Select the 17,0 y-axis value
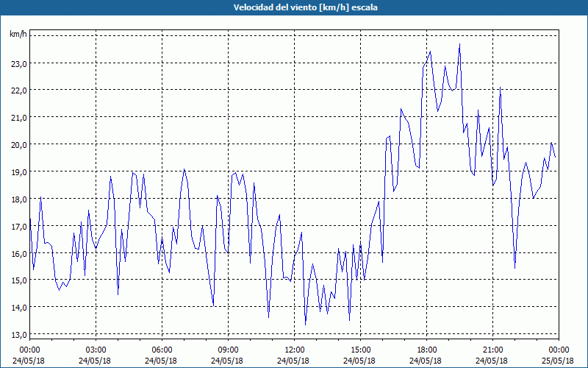 20,227
